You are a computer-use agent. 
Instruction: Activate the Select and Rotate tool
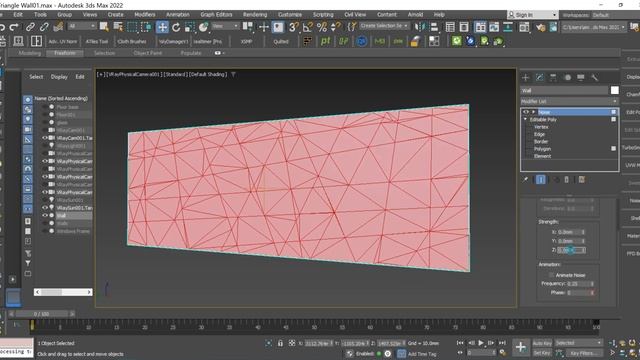coord(176,27)
